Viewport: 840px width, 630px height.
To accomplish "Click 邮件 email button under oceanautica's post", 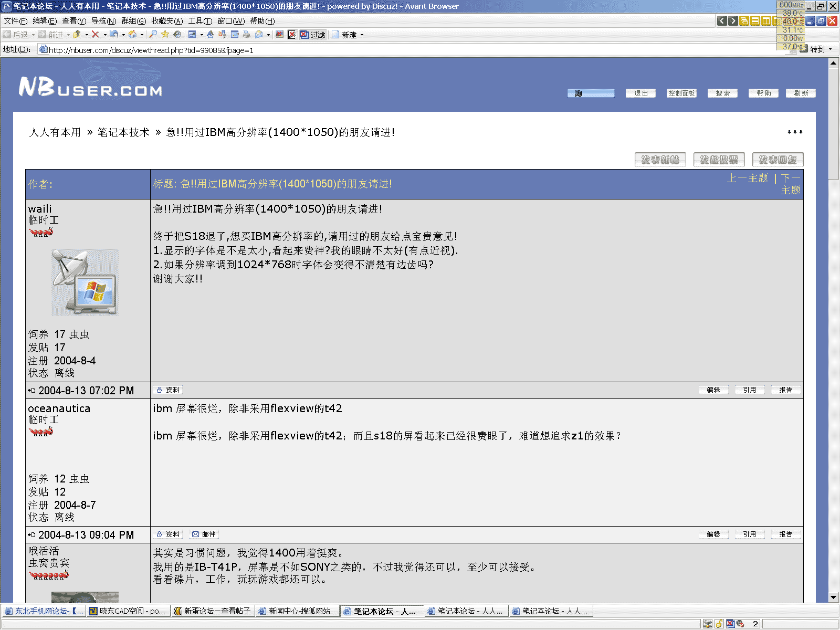I will click(x=204, y=534).
